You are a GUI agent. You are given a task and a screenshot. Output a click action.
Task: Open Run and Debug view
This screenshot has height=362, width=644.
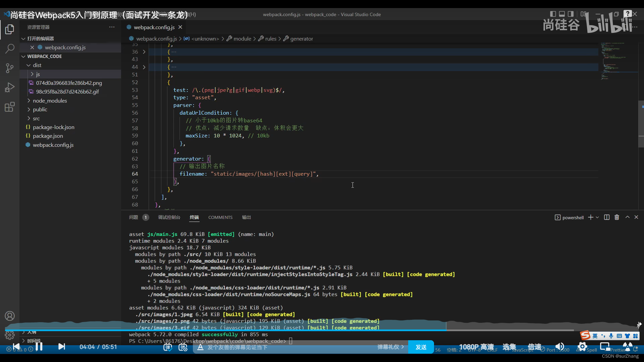[10, 87]
